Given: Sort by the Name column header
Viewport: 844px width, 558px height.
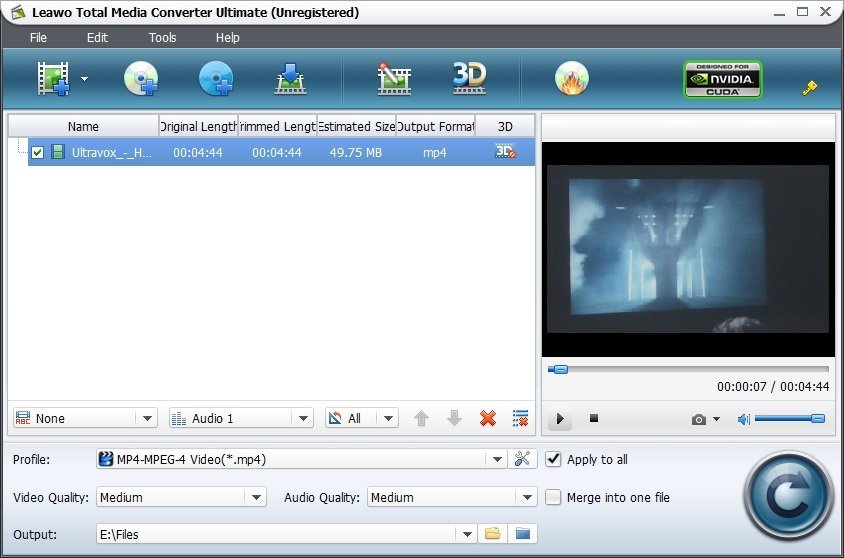Looking at the screenshot, I should click(x=83, y=126).
